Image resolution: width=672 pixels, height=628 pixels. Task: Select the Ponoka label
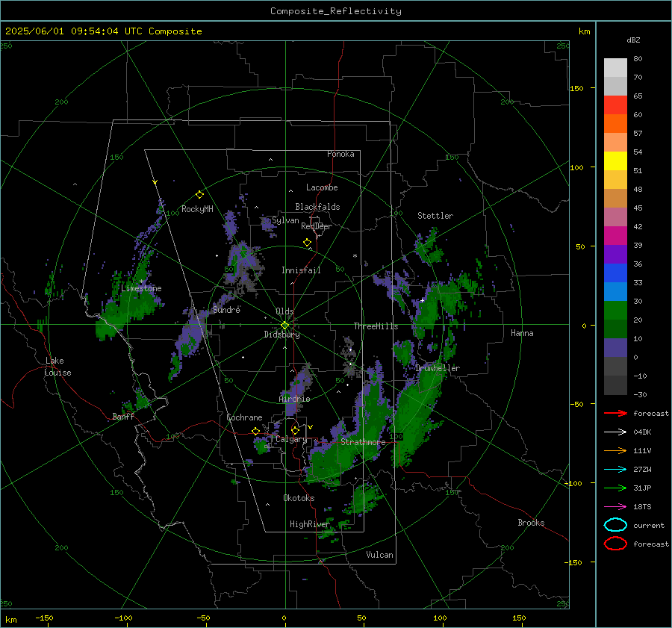click(340, 154)
